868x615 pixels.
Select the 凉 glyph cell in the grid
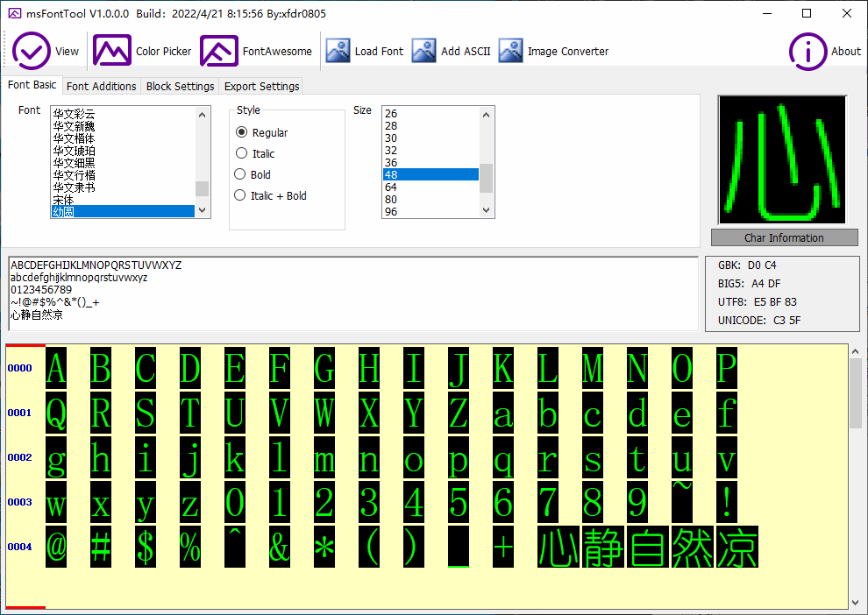tap(737, 547)
